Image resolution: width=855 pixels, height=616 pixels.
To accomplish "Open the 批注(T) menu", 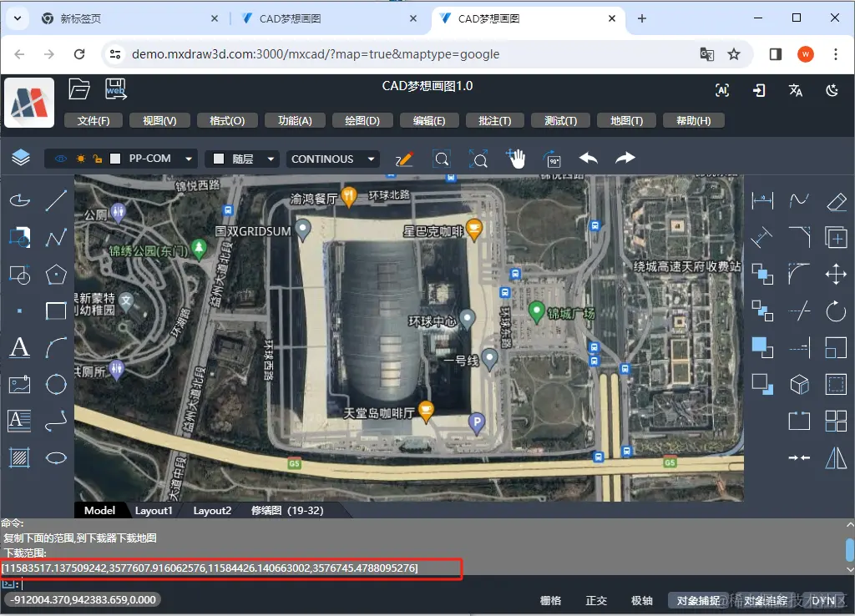I will (495, 120).
